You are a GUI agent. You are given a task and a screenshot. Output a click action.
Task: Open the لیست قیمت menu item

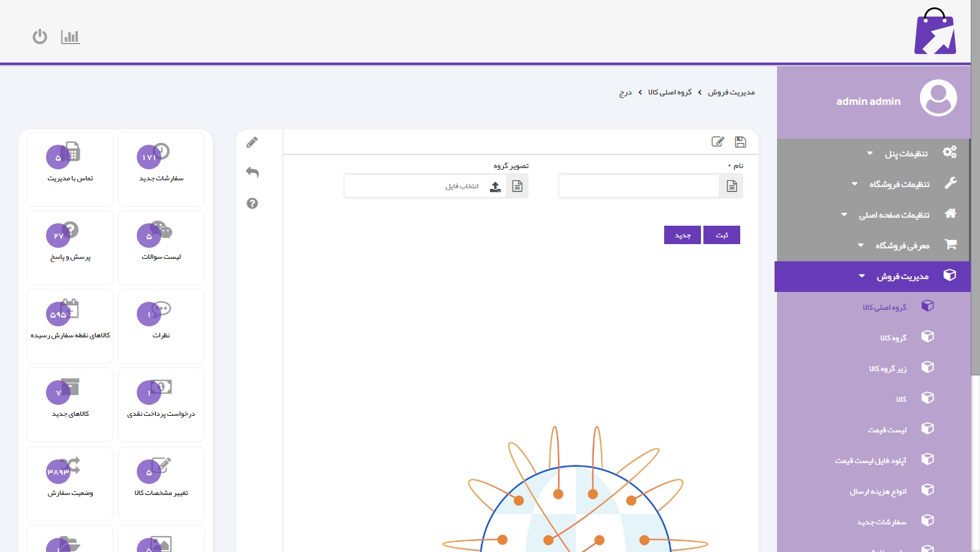(x=887, y=430)
